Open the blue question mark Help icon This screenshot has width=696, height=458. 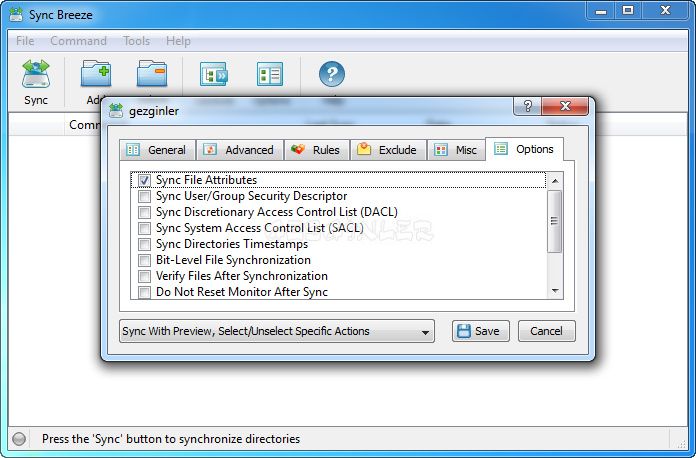pos(332,74)
